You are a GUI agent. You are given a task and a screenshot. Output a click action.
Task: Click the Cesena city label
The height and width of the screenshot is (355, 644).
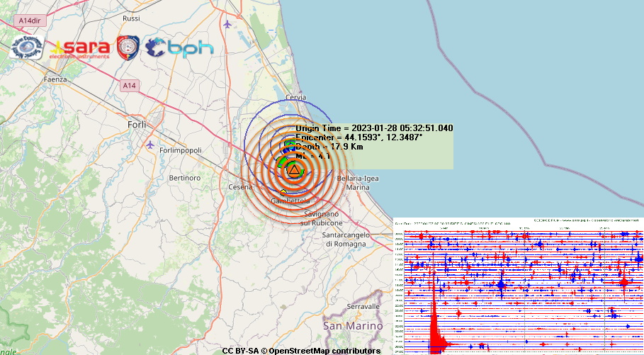pos(241,187)
